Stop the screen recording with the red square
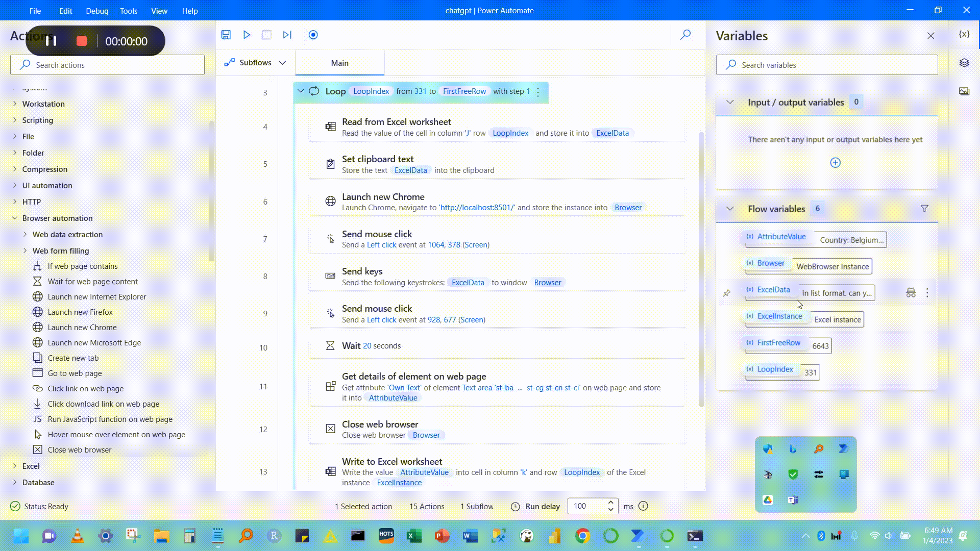 click(82, 41)
